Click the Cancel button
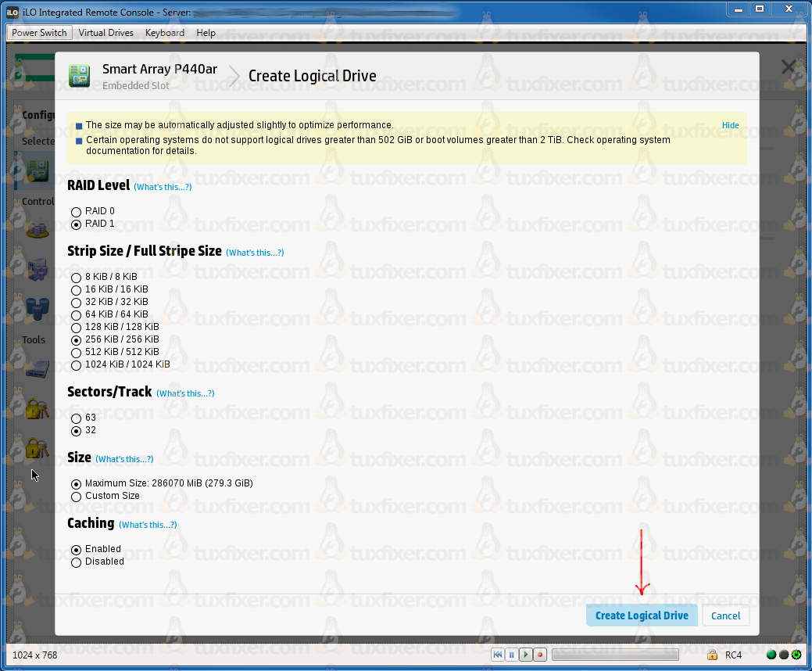812x671 pixels. pyautogui.click(x=725, y=615)
